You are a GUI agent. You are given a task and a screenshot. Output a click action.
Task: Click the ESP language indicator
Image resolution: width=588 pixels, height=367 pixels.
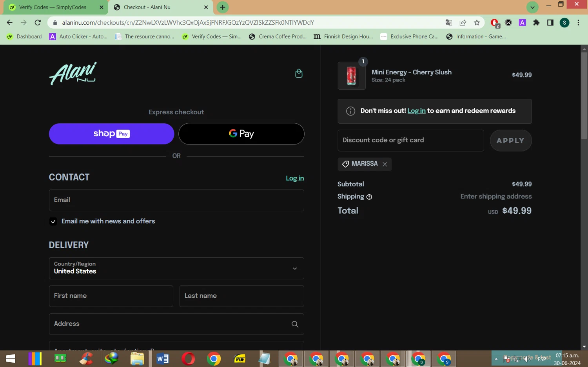(541, 359)
